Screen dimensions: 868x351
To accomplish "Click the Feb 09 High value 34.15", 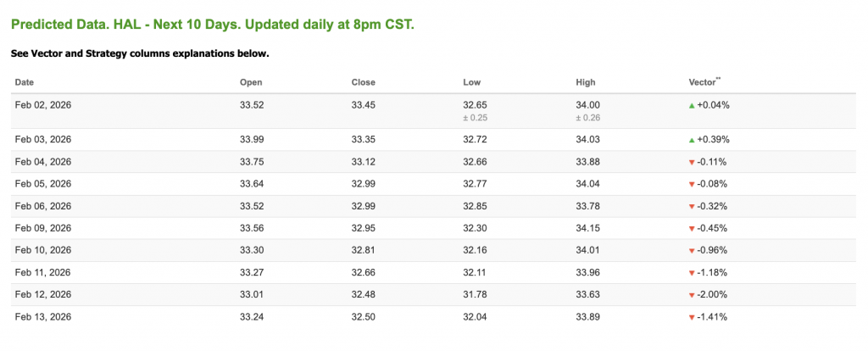I will pos(587,228).
